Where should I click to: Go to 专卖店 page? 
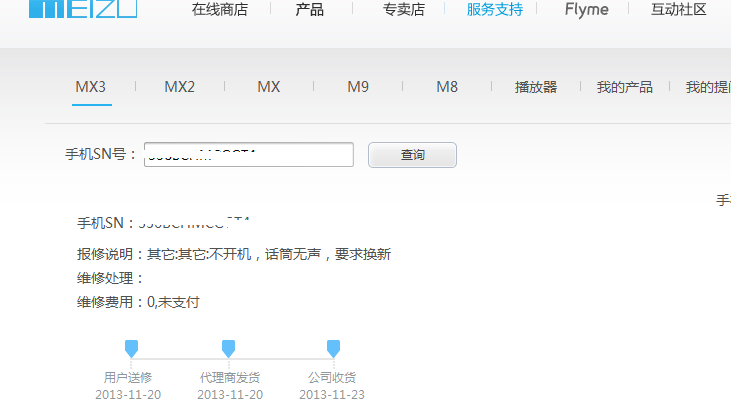[x=404, y=9]
